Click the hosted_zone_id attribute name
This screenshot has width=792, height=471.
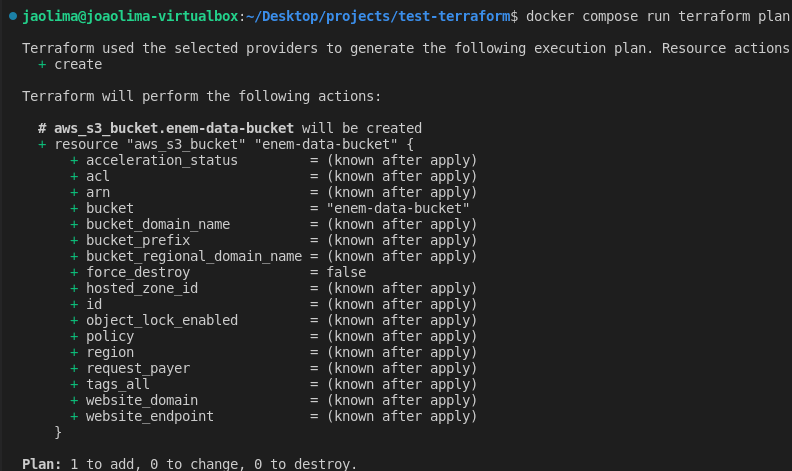coord(142,288)
